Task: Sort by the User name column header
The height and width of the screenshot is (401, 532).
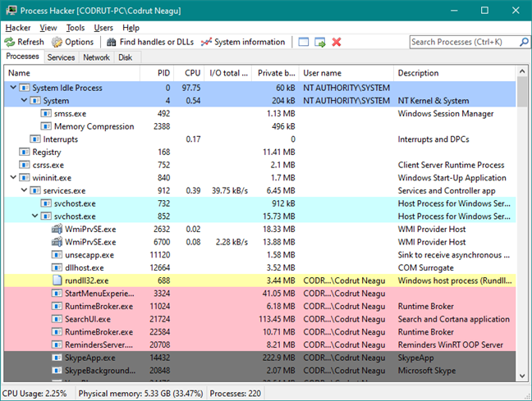Action: pyautogui.click(x=346, y=73)
